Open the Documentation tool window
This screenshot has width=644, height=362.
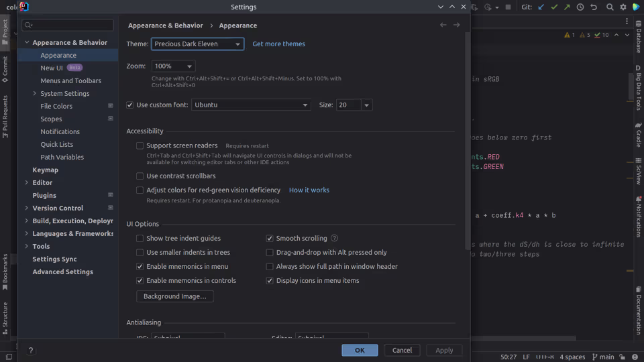pyautogui.click(x=639, y=310)
